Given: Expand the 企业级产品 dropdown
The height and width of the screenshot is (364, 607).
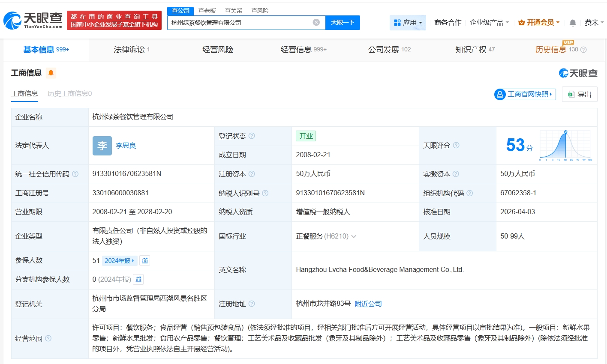Looking at the screenshot, I should [489, 23].
